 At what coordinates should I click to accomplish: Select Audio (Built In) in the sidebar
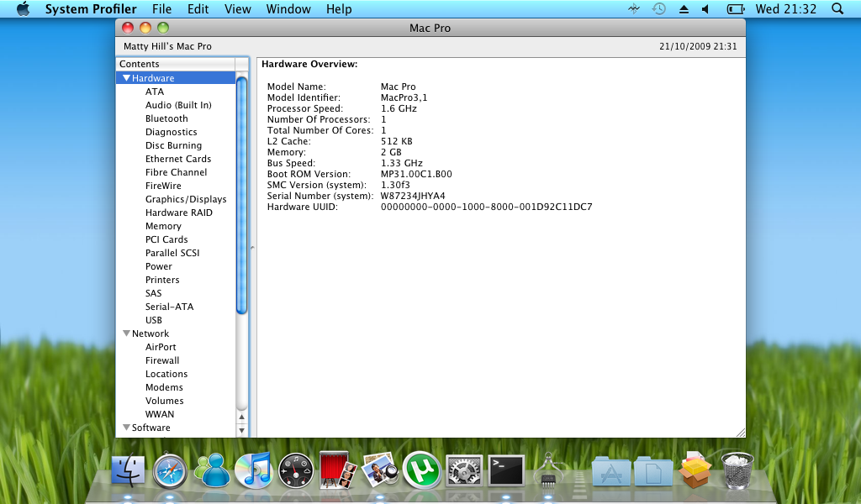tap(178, 105)
